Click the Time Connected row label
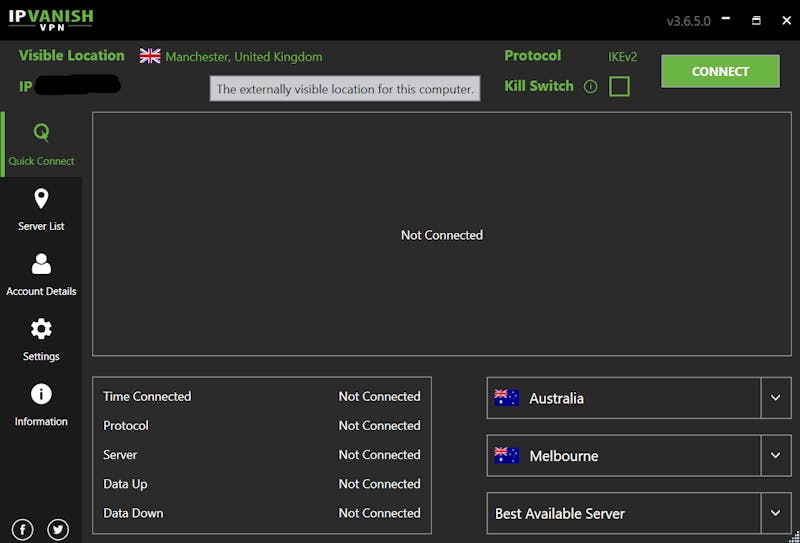The image size is (800, 543). click(x=147, y=397)
